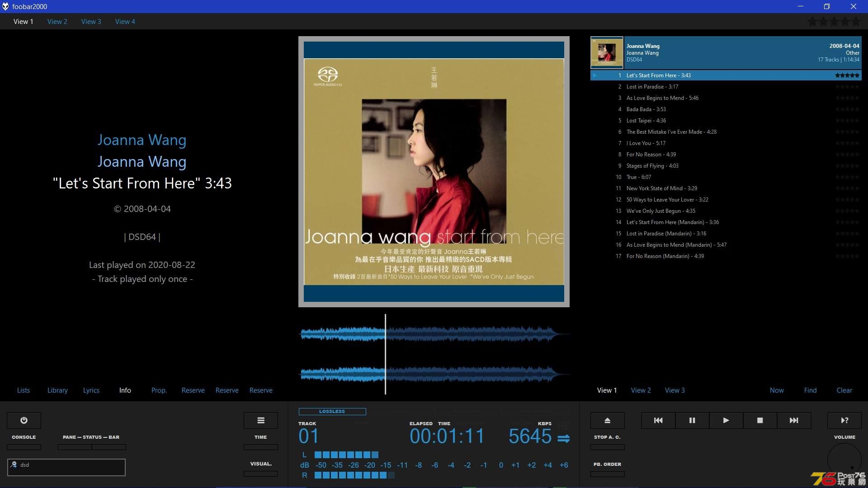The width and height of the screenshot is (868, 488).
Task: Seek within the waveform seekbar
Action: coord(434,354)
